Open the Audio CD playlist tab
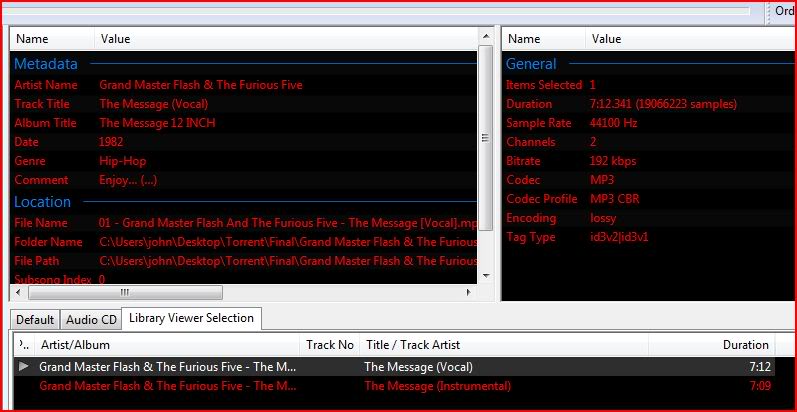This screenshot has height=412, width=797. pyautogui.click(x=91, y=320)
